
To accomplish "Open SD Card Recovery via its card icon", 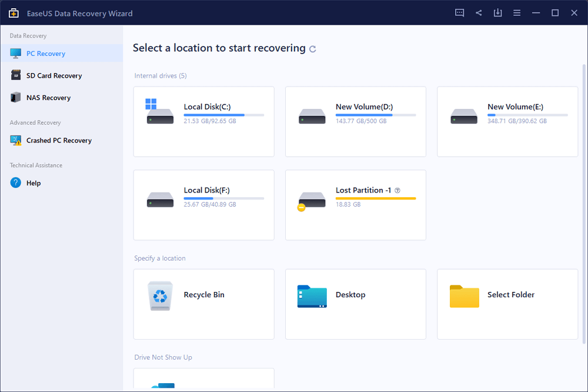I will [16, 75].
